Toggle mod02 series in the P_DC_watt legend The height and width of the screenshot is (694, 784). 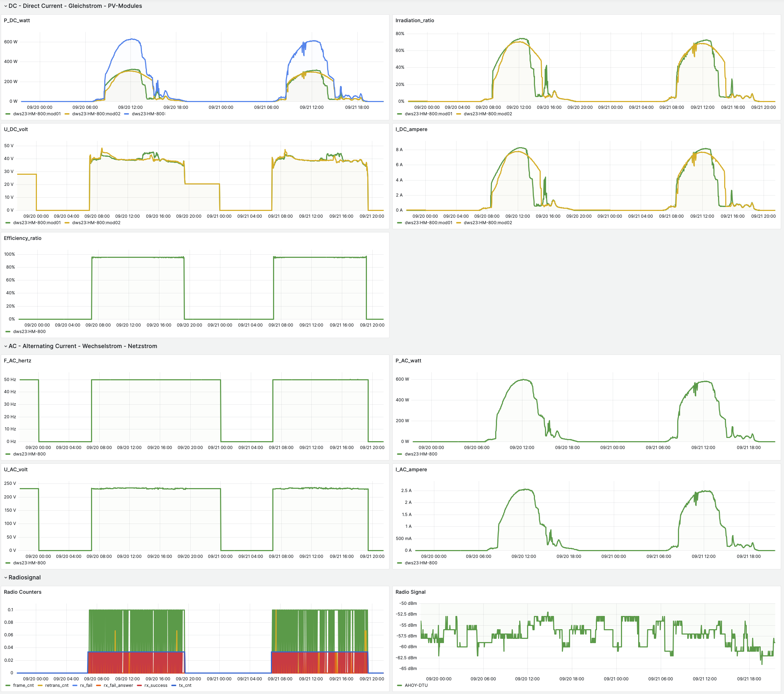tap(96, 114)
